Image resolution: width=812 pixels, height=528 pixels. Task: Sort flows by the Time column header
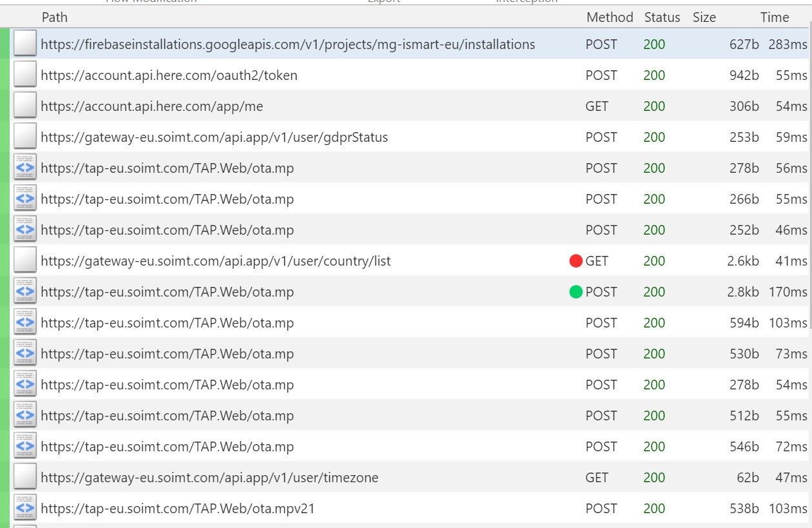coord(775,17)
